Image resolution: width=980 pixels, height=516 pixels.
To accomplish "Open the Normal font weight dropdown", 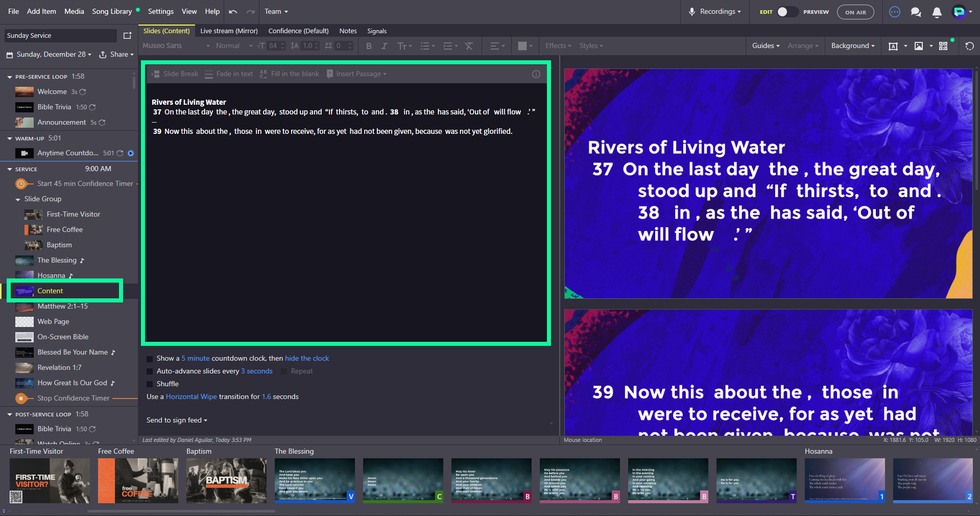I will 234,46.
